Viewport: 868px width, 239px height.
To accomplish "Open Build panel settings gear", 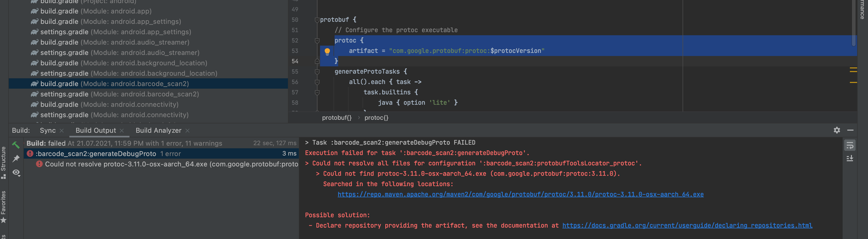I will (837, 130).
